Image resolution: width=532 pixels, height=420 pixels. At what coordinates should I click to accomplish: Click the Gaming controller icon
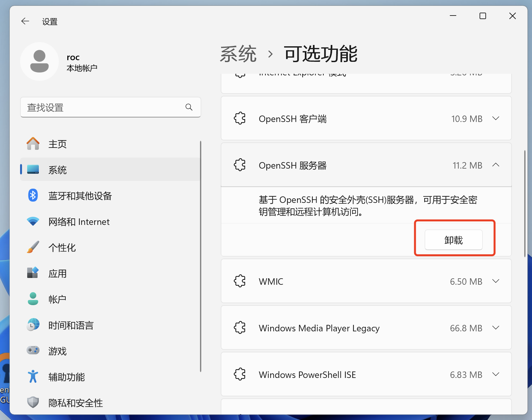(x=33, y=350)
